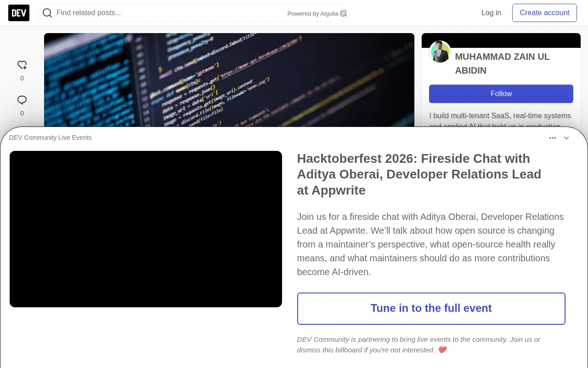The width and height of the screenshot is (588, 368).
Task: View the article's code cover image
Action: 229,80
